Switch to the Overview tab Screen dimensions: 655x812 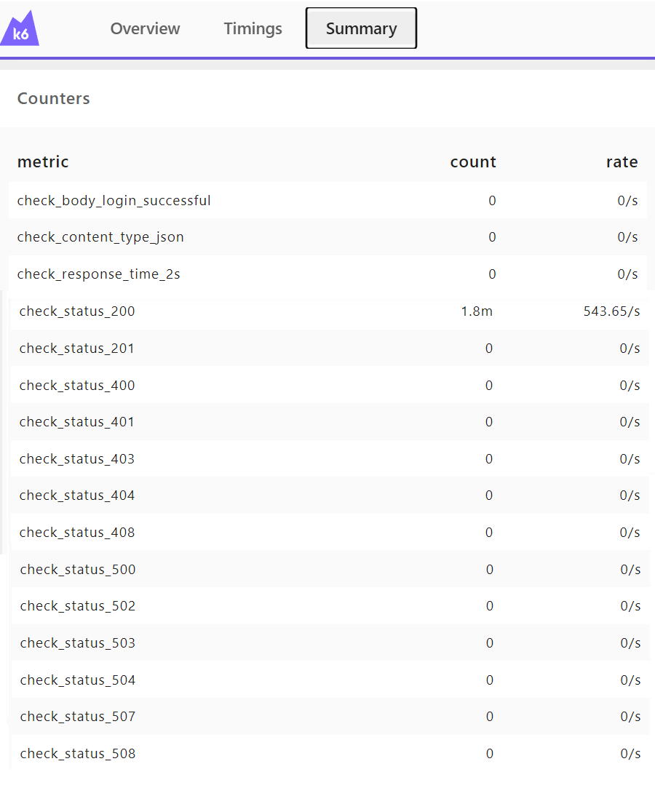(145, 28)
